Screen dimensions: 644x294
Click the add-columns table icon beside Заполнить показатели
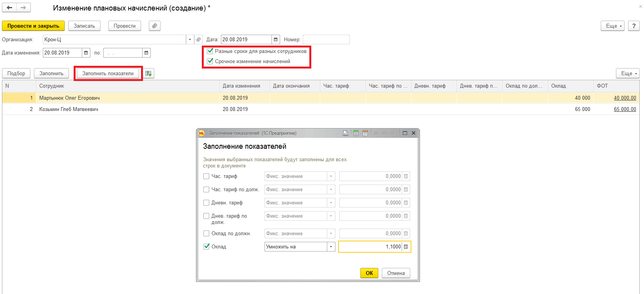pyautogui.click(x=148, y=73)
